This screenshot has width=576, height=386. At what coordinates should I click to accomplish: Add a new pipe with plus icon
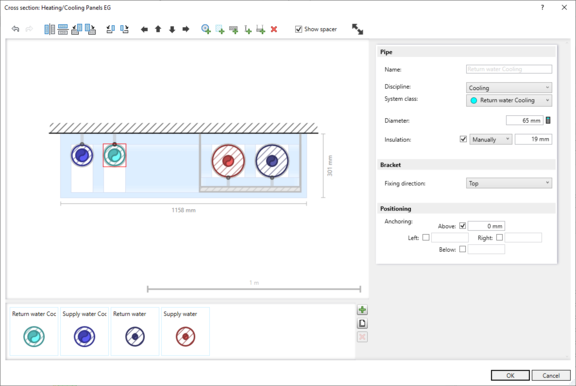pos(206,29)
